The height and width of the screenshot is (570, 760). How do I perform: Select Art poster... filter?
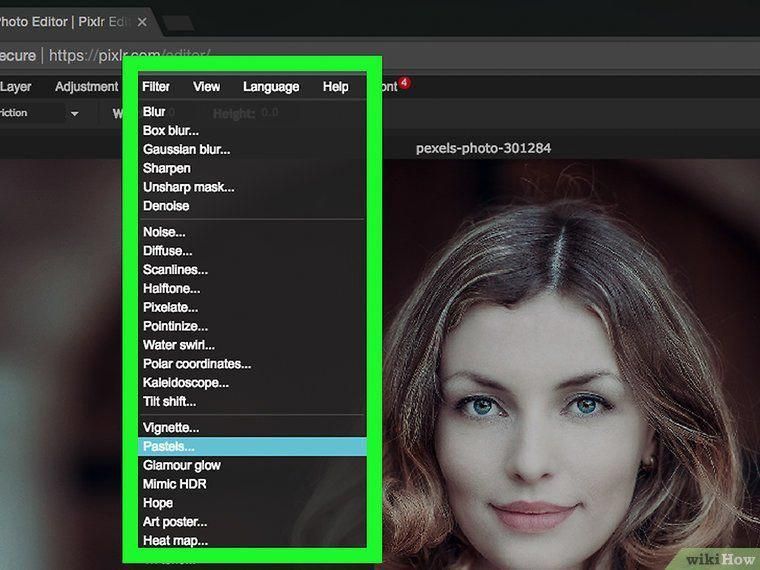[252, 522]
